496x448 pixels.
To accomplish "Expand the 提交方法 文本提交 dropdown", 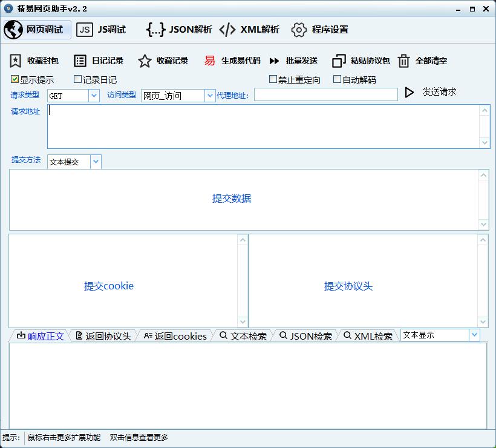I will (x=96, y=162).
